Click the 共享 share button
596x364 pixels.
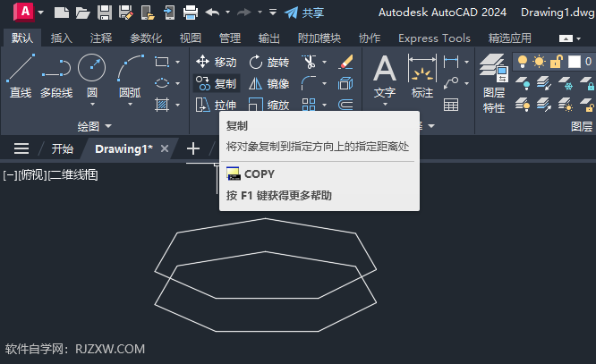[304, 13]
